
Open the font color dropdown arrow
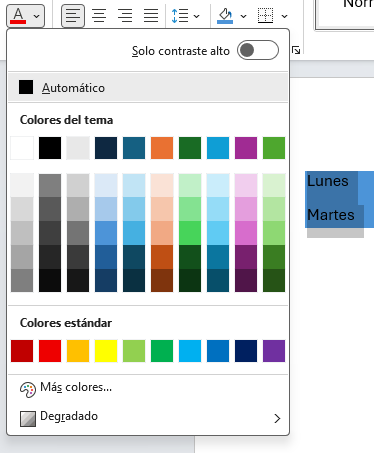tap(37, 16)
